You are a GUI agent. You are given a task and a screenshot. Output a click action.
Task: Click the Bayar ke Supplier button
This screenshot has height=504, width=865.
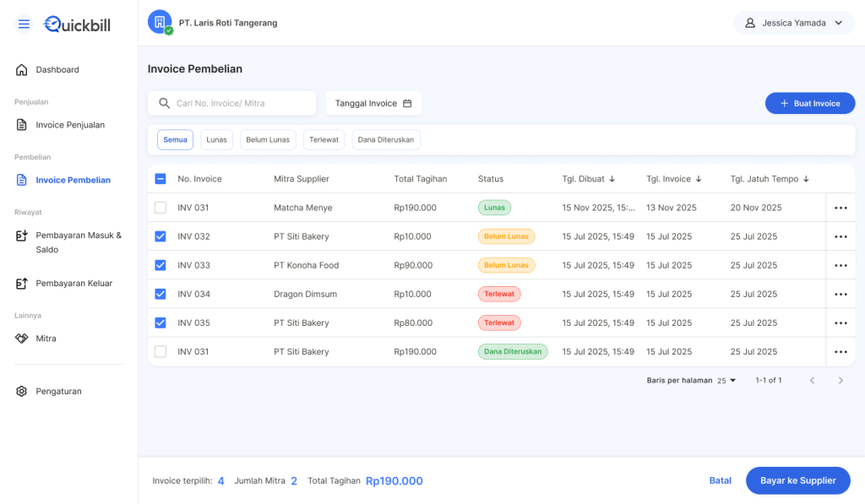(x=797, y=480)
